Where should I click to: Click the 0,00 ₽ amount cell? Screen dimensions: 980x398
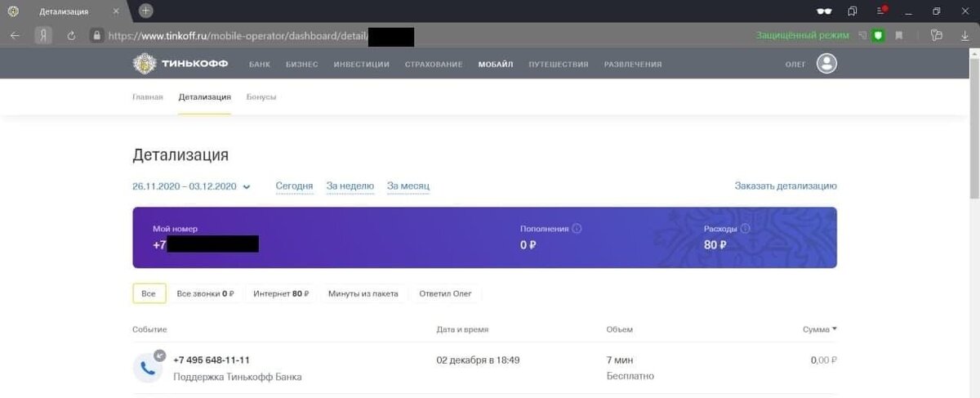[823, 360]
